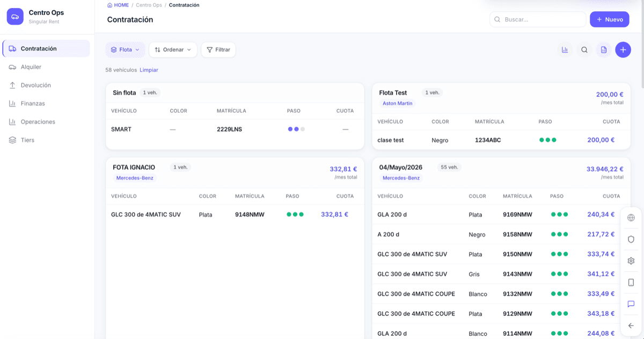Open the Ordenar sort dropdown
The width and height of the screenshot is (644, 339).
(x=173, y=50)
